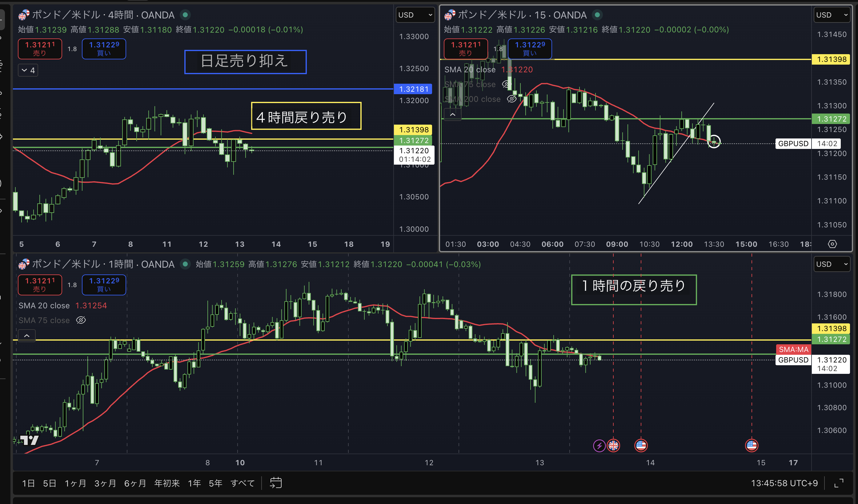Open the go-to-date calendar icon
The width and height of the screenshot is (858, 504).
point(275,482)
